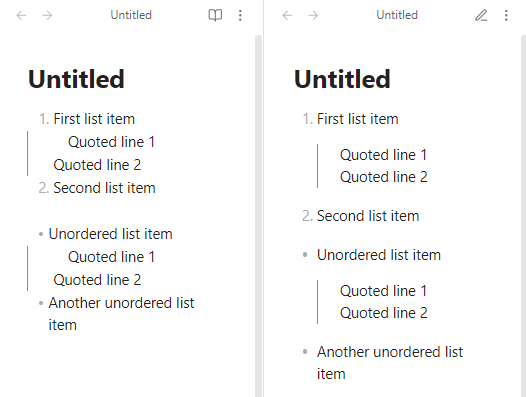526x397 pixels.
Task: Click 'Quoted line 1' under First list item in right preview
Action: (x=383, y=155)
